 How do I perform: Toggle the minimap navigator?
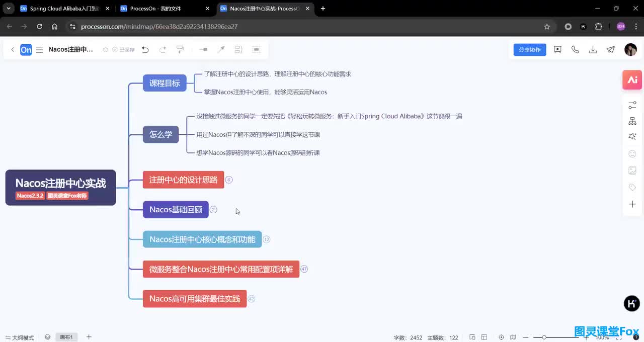513,337
